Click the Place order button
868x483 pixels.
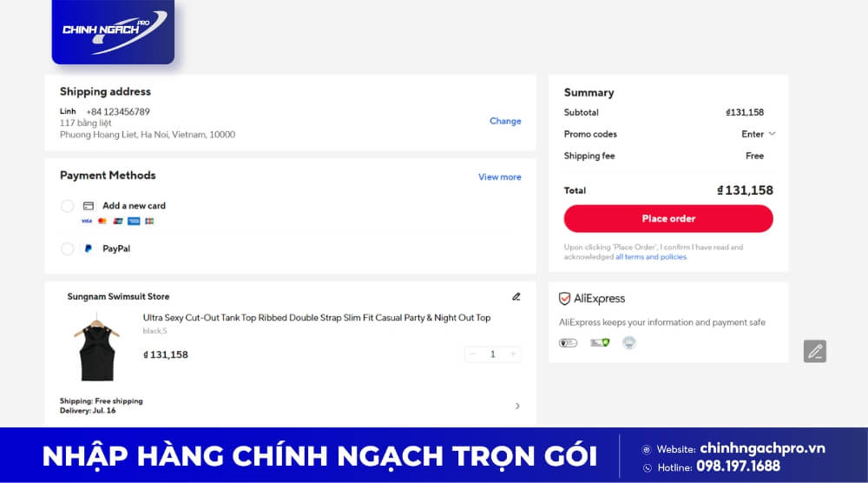point(668,219)
